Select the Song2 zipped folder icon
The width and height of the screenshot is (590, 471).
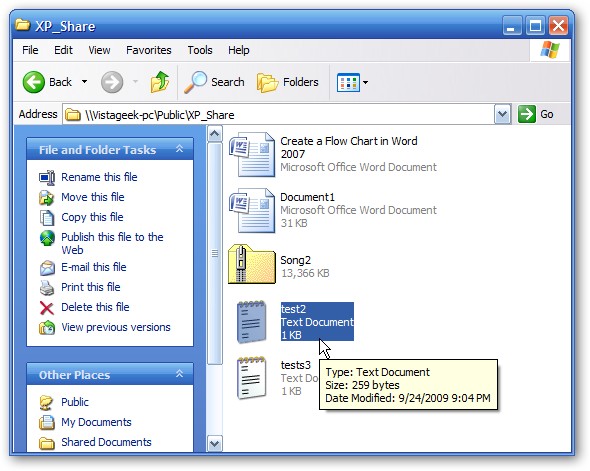click(252, 264)
